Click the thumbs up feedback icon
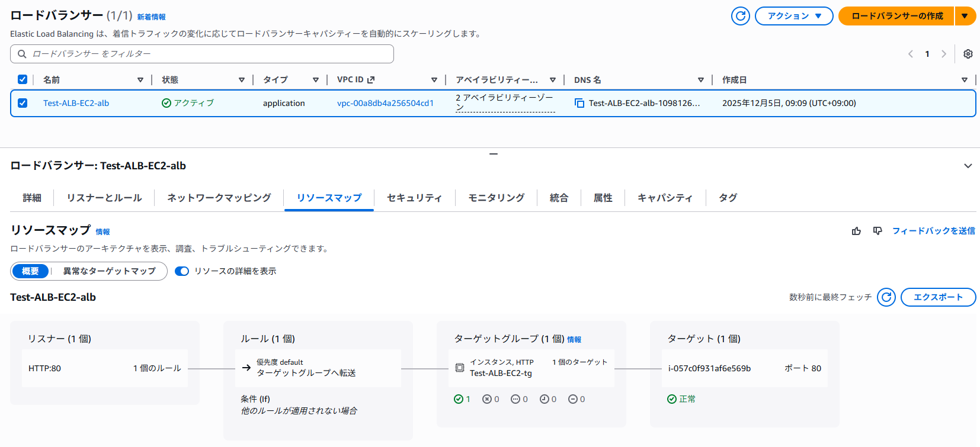 856,231
